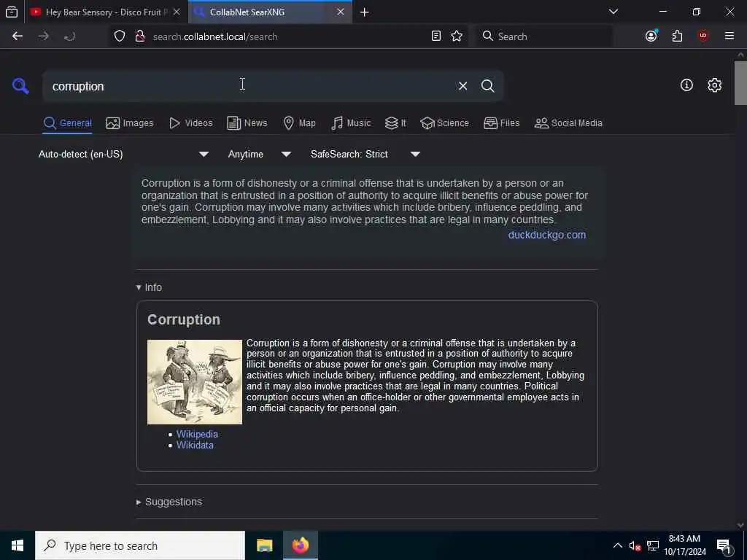Click the SearXNG magnifier logo
The height and width of the screenshot is (560, 747).
pos(20,86)
